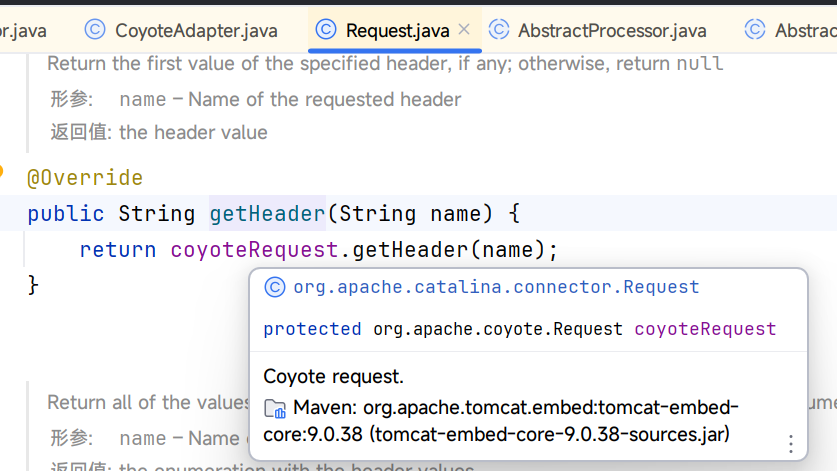837x471 pixels.
Task: Select the partially visible leftmost .java tab
Action: tap(20, 31)
